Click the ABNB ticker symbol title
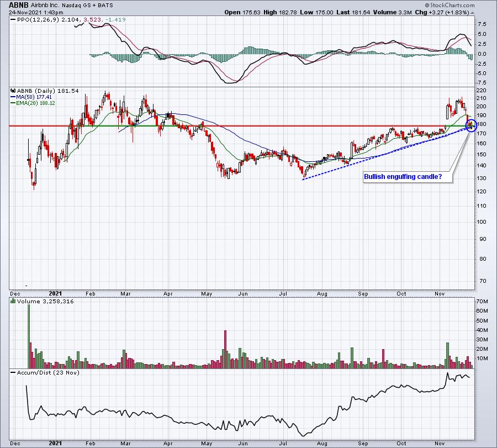This screenshot has width=497, height=448. (19, 5)
